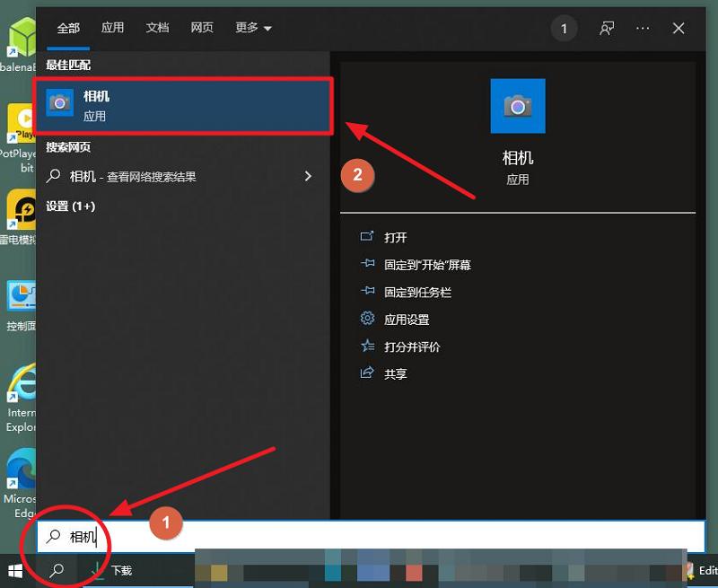Click the share icon beside 共享

[367, 373]
